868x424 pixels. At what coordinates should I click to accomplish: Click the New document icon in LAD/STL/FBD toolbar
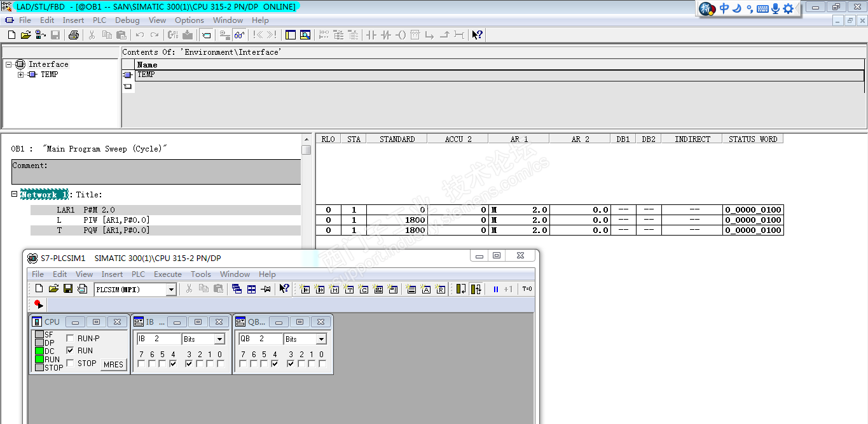click(11, 35)
